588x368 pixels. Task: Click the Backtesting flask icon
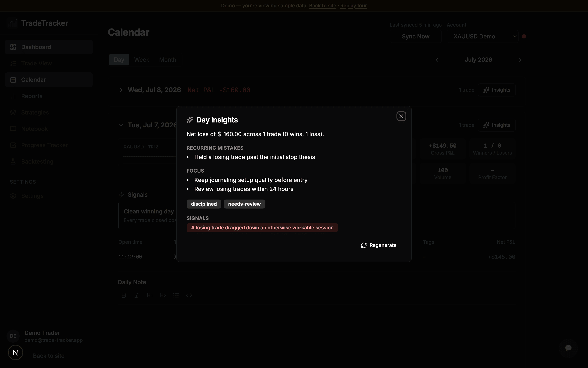[13, 161]
